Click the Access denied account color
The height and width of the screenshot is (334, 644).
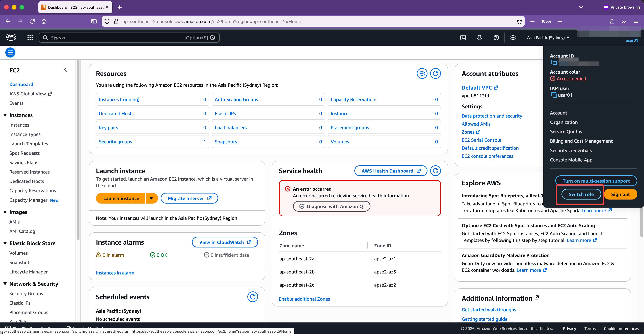(571, 79)
